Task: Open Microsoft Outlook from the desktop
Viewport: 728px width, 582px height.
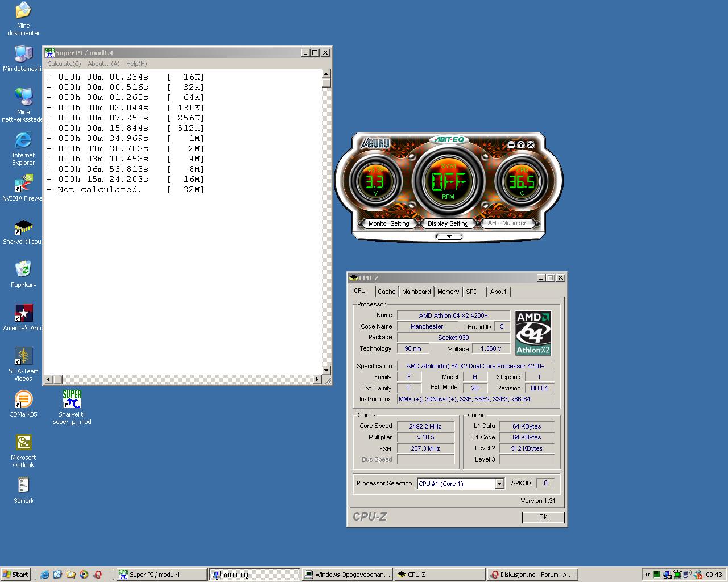Action: pos(23,451)
